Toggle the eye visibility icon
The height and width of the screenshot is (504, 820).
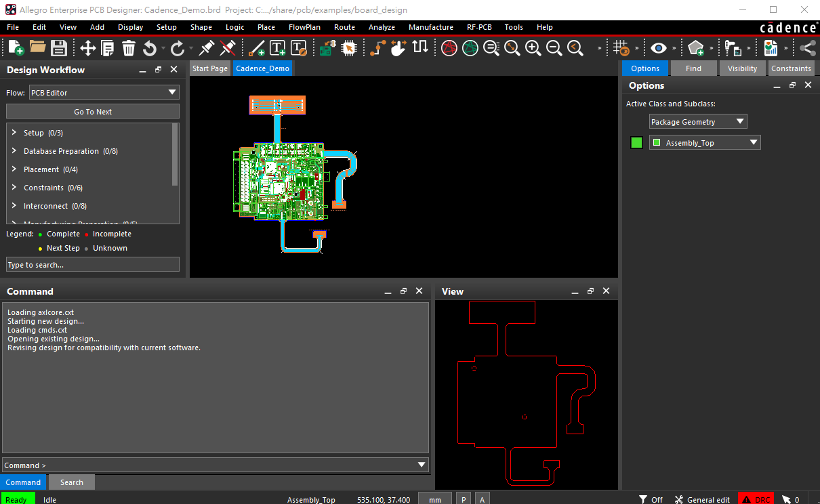pos(658,47)
